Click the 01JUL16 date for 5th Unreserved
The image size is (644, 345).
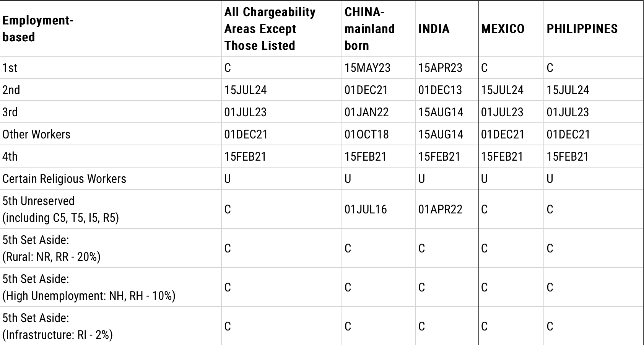366,209
